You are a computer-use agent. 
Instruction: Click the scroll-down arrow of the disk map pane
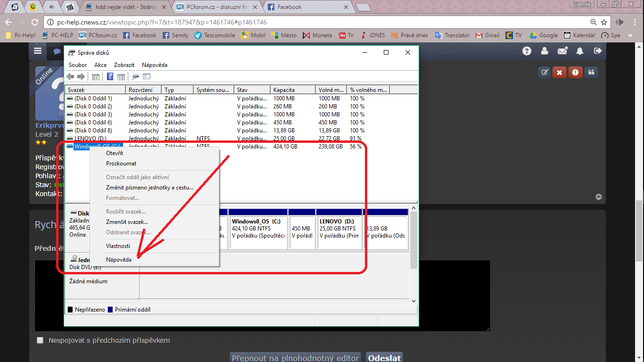pyautogui.click(x=413, y=301)
